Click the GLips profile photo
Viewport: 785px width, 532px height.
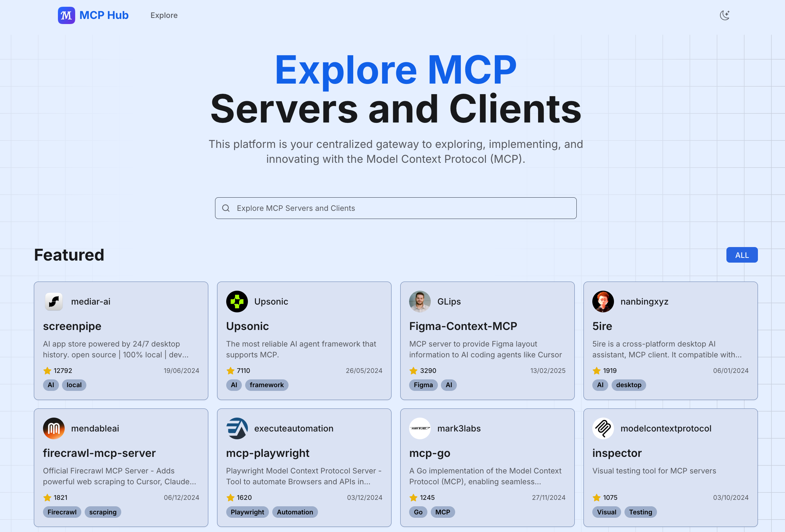(420, 302)
